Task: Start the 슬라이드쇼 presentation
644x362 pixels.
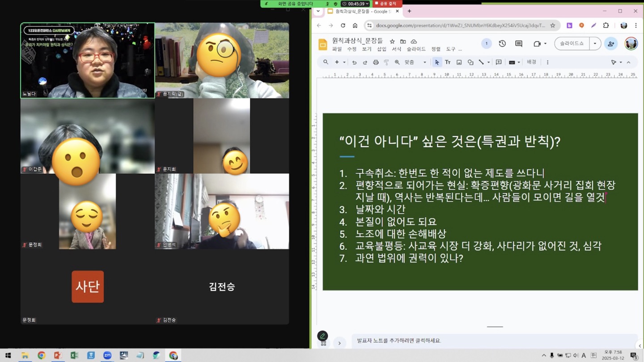Action: (x=572, y=43)
